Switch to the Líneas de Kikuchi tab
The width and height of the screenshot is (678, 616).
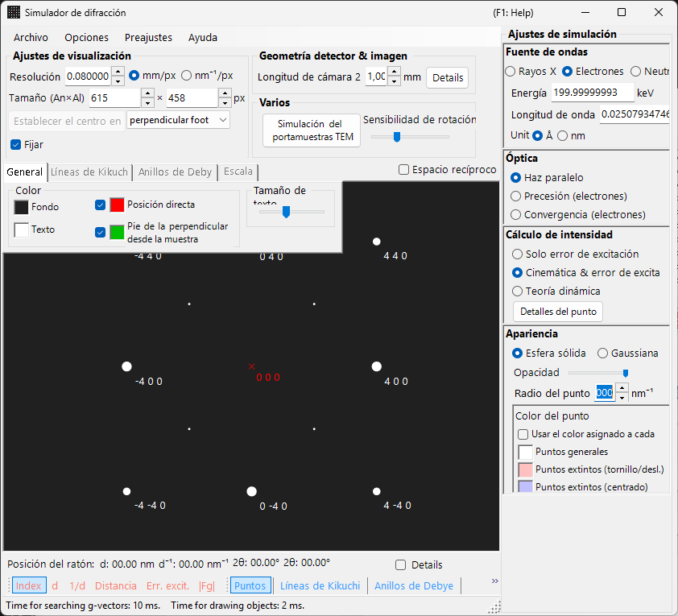pos(89,172)
